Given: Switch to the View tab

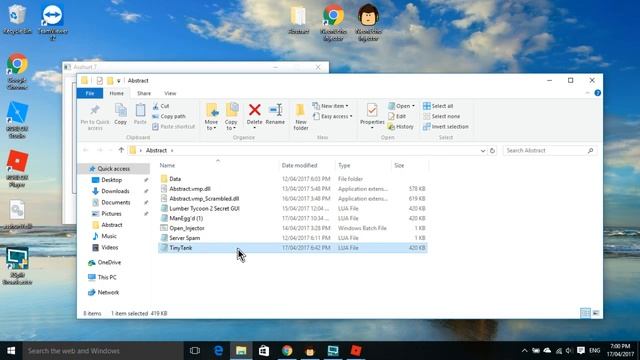Looking at the screenshot, I should [x=170, y=93].
